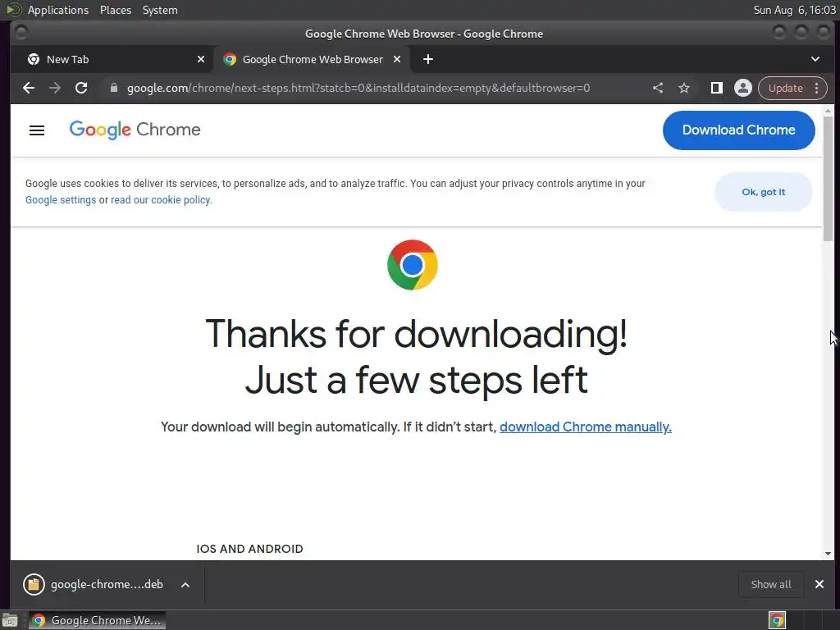Open the side panel icon
This screenshot has width=840, height=630.
coord(716,88)
